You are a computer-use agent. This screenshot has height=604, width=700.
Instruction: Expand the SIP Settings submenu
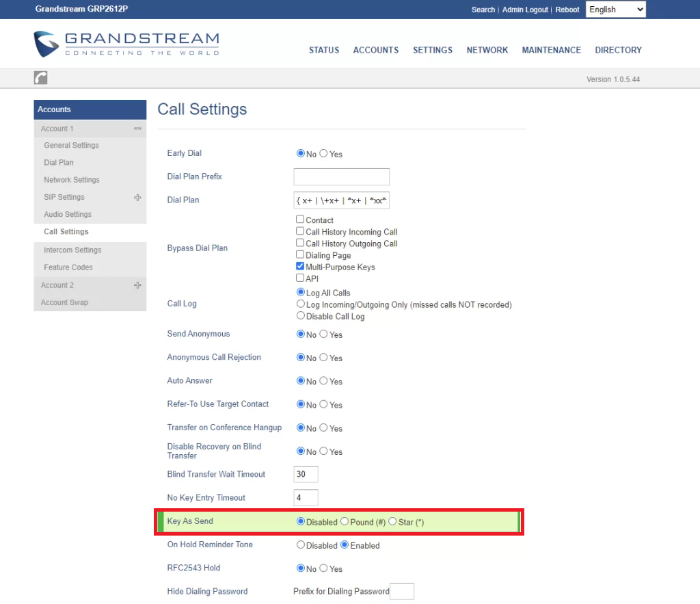coord(137,197)
